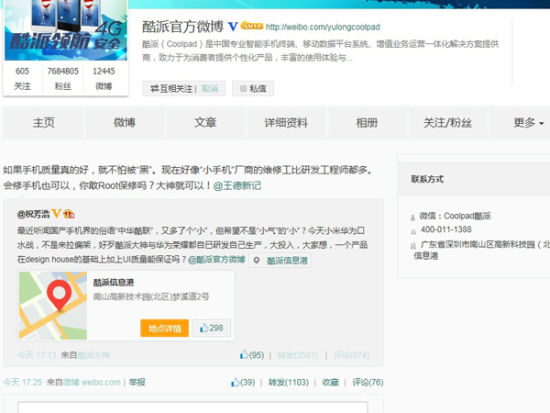Switch to the 主页 tab
The height and width of the screenshot is (413, 550).
pyautogui.click(x=43, y=122)
